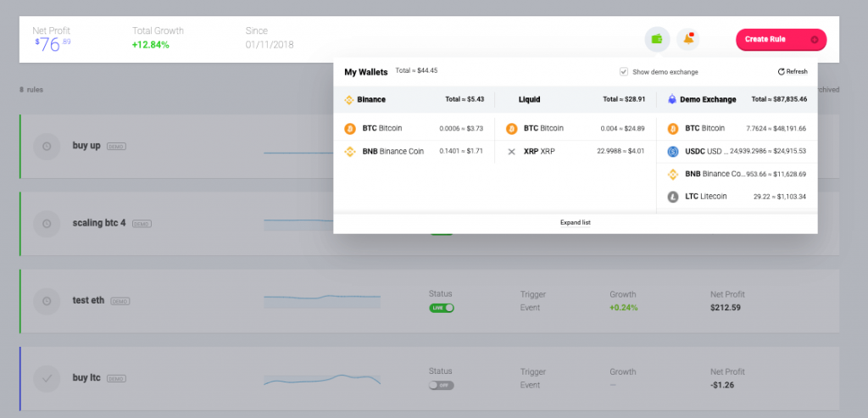868x418 pixels.
Task: Turn off the LIVE toggle for test eth
Action: point(441,308)
